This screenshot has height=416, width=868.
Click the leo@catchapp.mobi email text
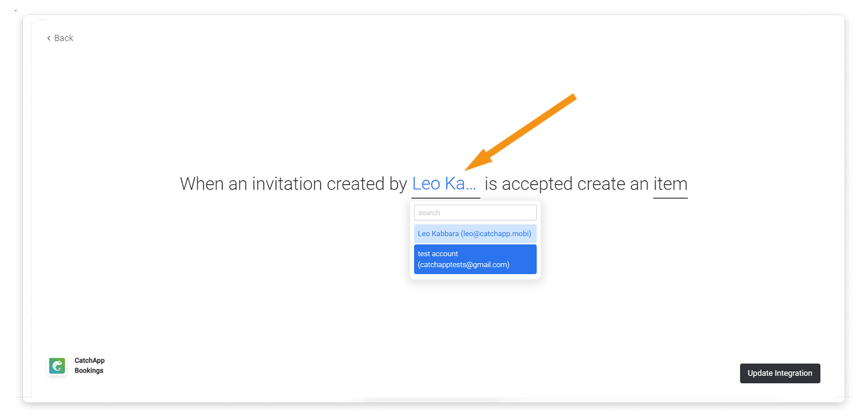[496, 234]
